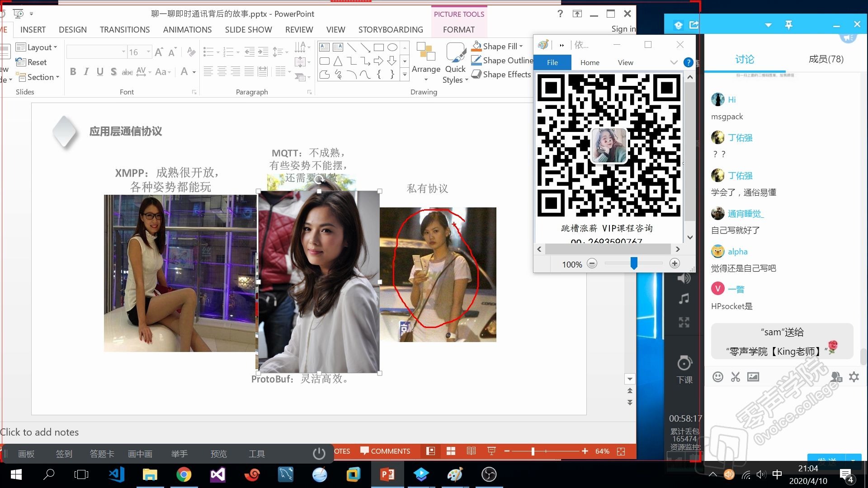868x488 pixels.
Task: Select the Text Box shape tool
Action: [x=324, y=47]
